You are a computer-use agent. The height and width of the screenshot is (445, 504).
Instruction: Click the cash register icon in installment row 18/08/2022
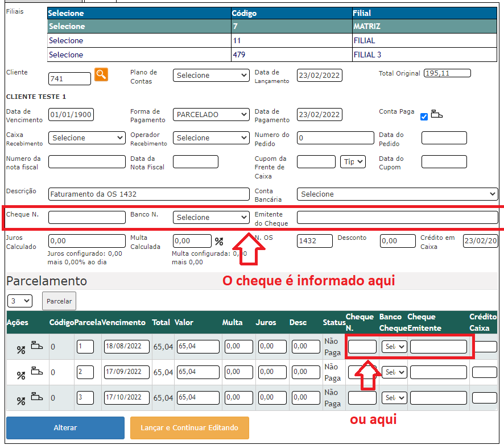click(36, 346)
